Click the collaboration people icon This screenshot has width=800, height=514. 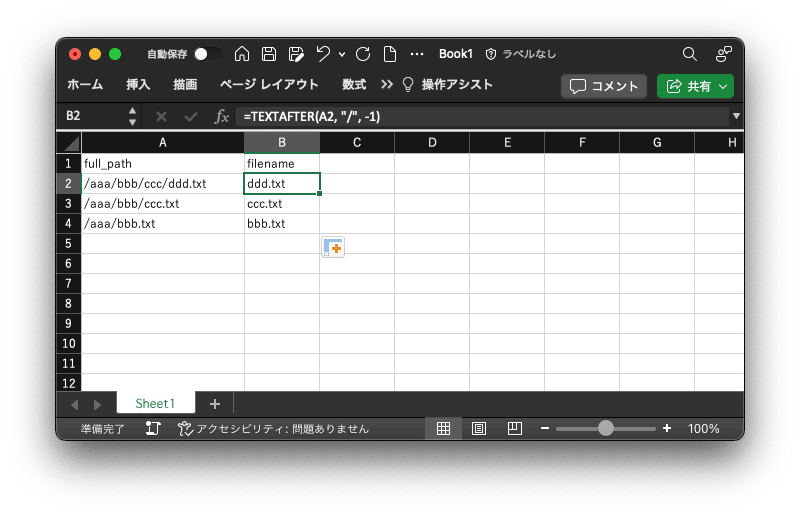(723, 54)
